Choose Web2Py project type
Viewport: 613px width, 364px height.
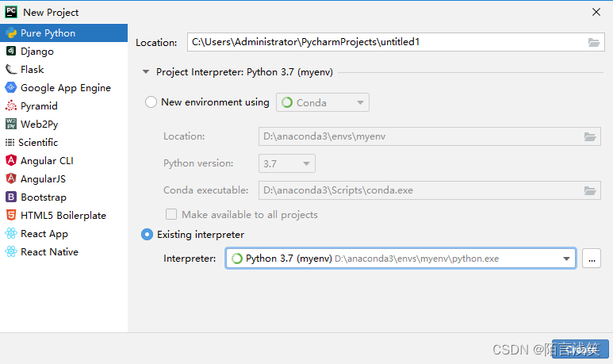[63, 124]
